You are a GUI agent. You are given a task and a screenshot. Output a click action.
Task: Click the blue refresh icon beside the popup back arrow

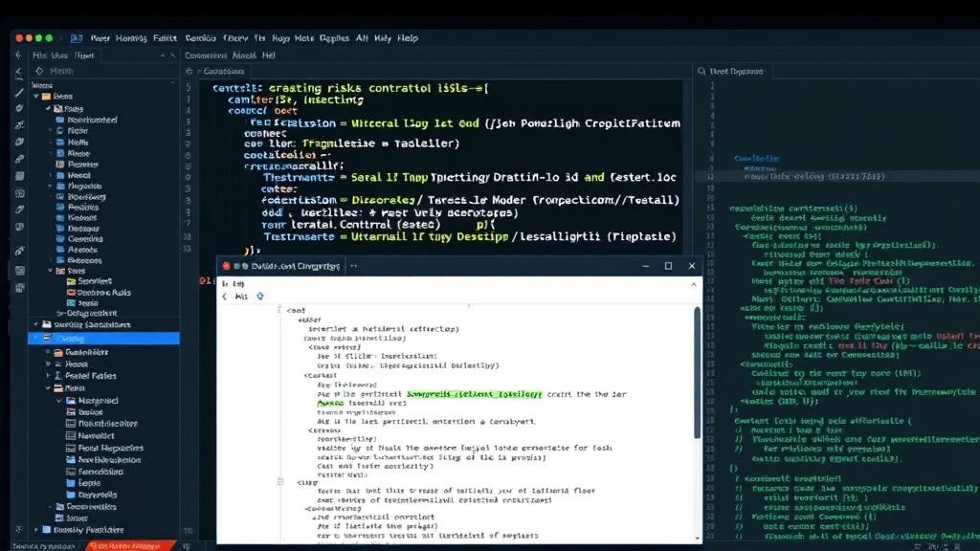(x=260, y=297)
